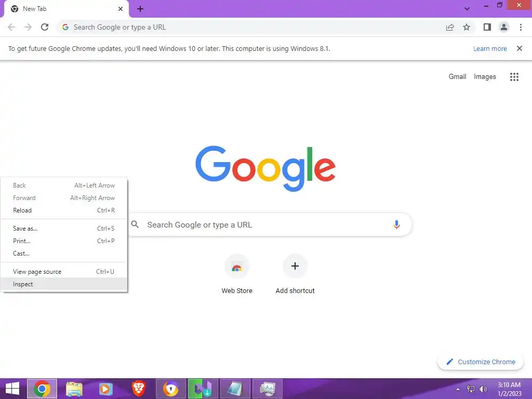This screenshot has width=532, height=399.
Task: Bookmark this tab with the star icon
Action: pos(467,27)
